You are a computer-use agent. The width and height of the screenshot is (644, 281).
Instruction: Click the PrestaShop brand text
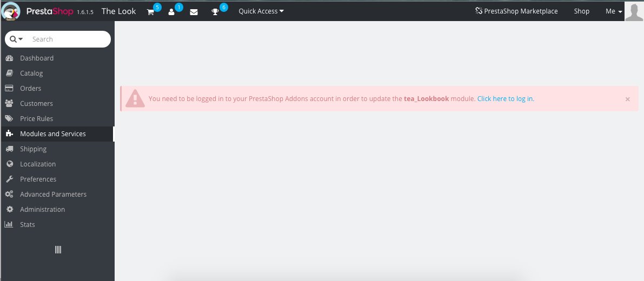pyautogui.click(x=50, y=11)
